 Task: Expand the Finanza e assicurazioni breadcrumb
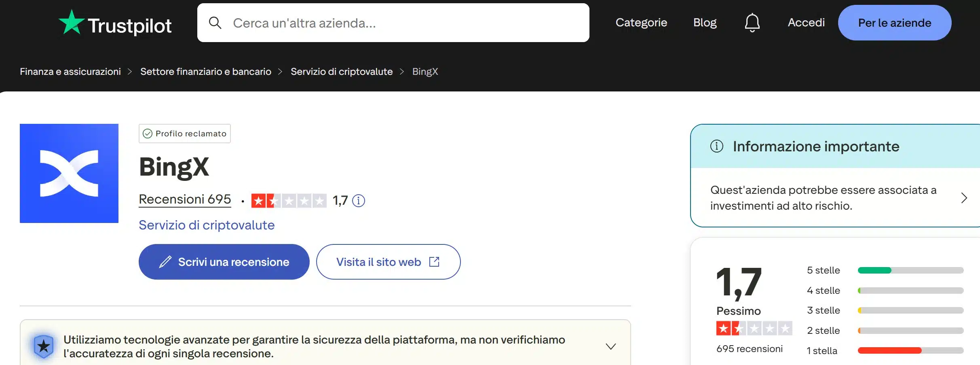point(70,71)
